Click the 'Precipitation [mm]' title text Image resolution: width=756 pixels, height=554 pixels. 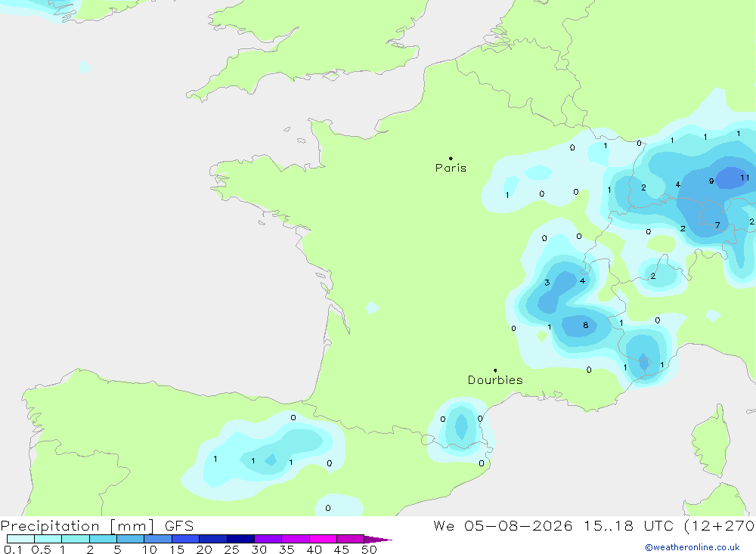point(78,526)
